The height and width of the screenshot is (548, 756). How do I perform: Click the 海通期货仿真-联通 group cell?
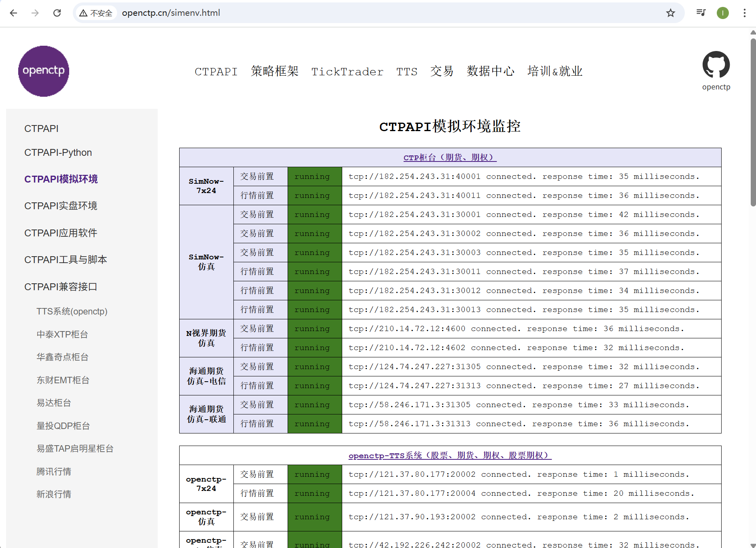pyautogui.click(x=206, y=414)
